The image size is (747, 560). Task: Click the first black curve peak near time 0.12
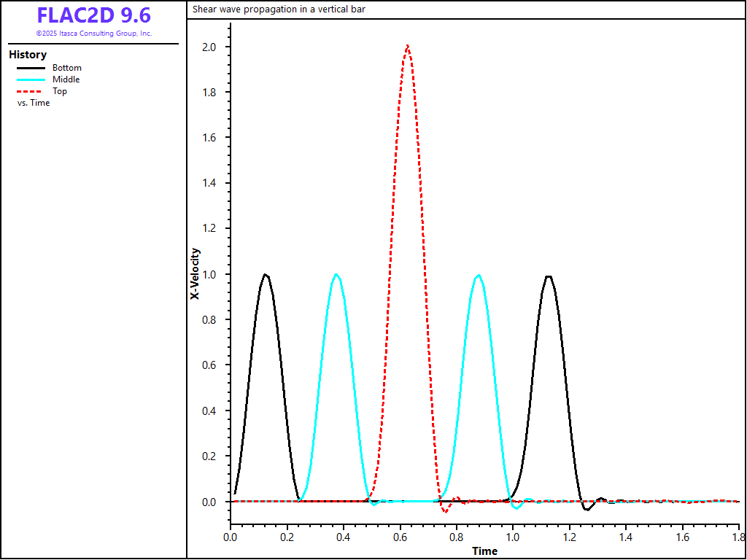coord(266,275)
